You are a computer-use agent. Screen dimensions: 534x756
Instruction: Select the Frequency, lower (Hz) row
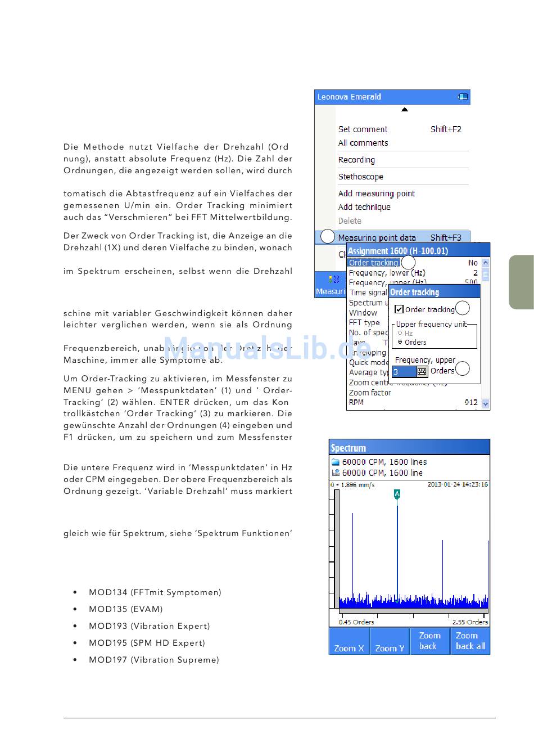coord(414,273)
